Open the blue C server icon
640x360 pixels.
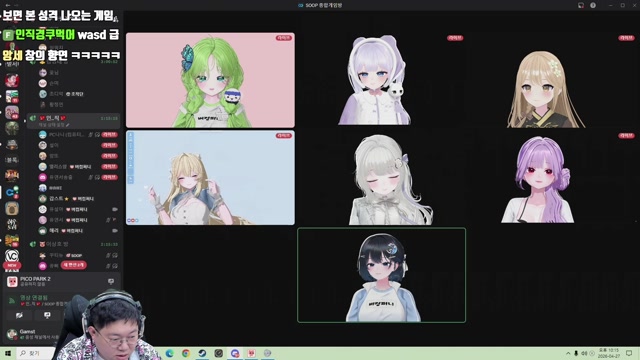coord(12,192)
